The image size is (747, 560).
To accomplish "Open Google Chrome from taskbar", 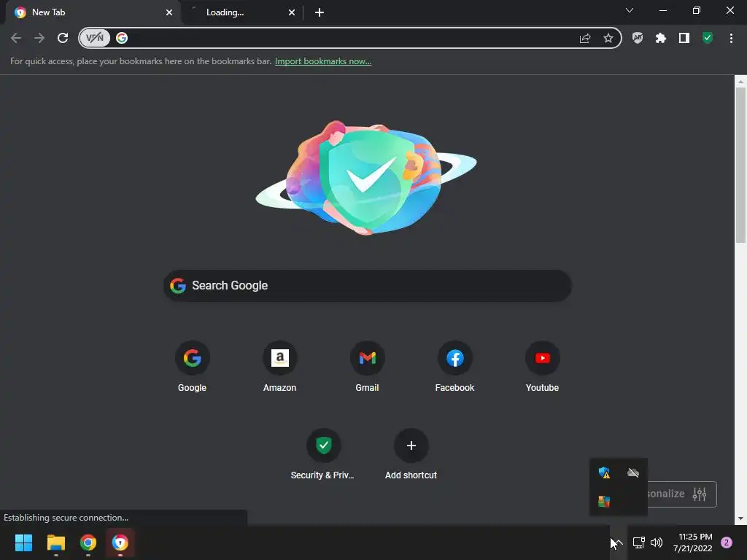I will [x=88, y=542].
